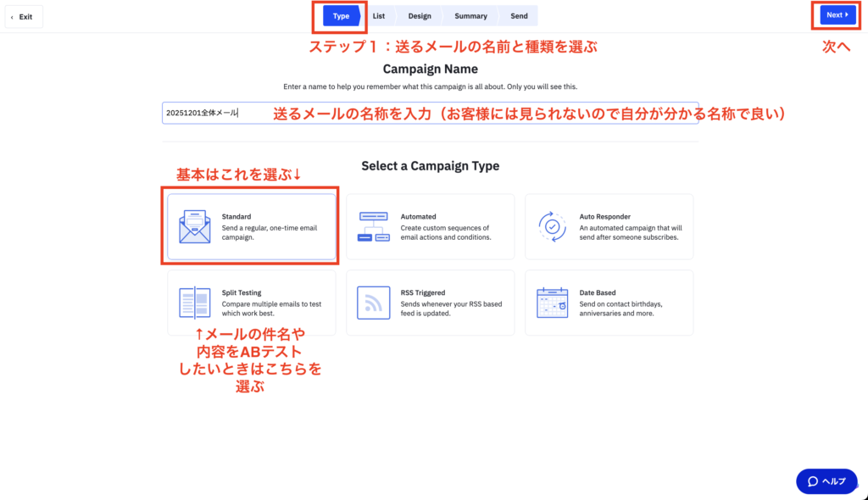Click the "Standard" card title
Screen dimensions: 868x500
coord(236,216)
